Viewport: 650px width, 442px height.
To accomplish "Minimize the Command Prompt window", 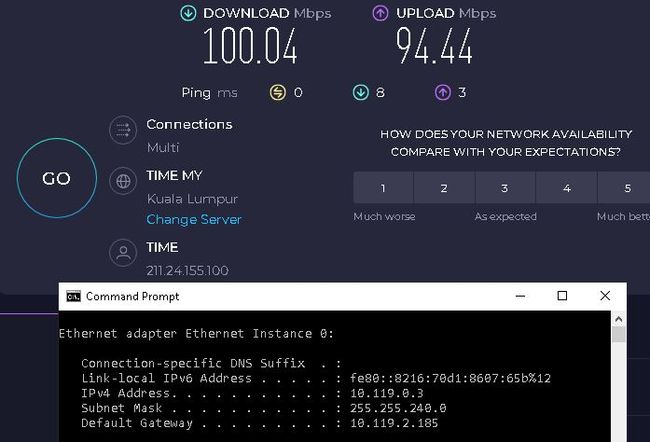I will coord(519,296).
